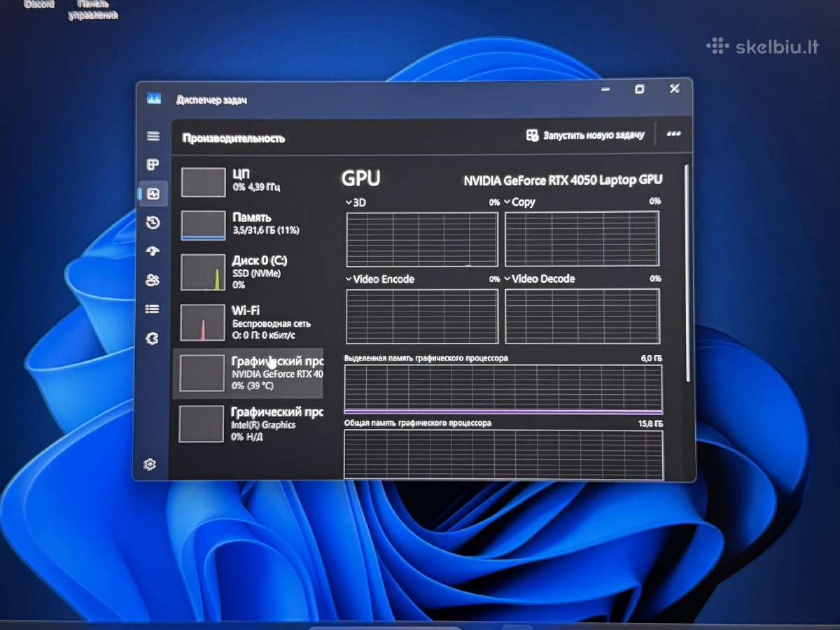840x630 pixels.
Task: Click 'Запустить новую задачу' button
Action: (585, 135)
